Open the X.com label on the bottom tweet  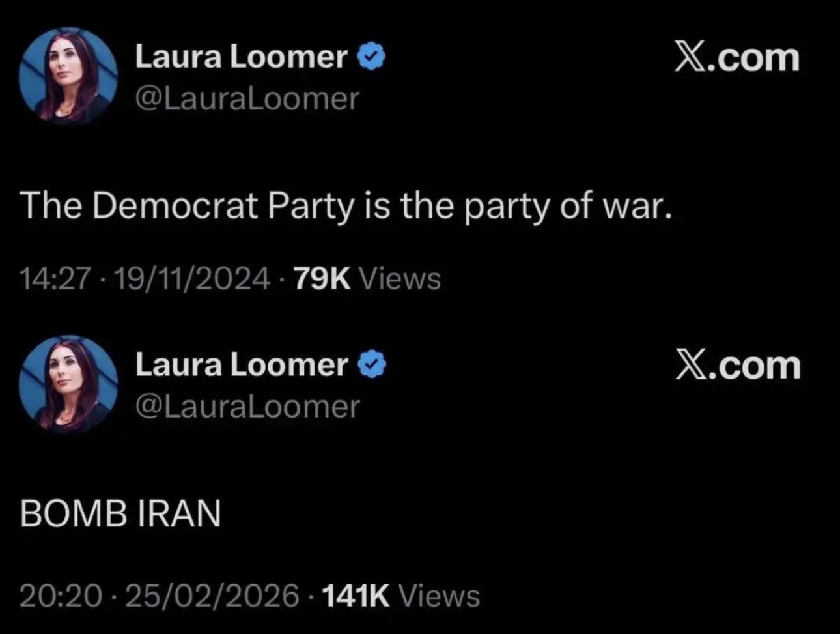coord(737,366)
